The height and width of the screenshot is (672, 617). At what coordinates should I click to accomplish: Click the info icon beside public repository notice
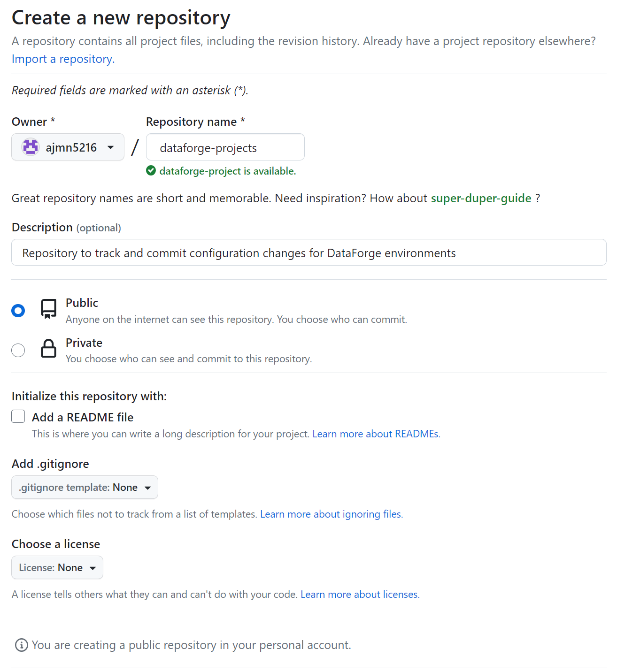tap(22, 645)
